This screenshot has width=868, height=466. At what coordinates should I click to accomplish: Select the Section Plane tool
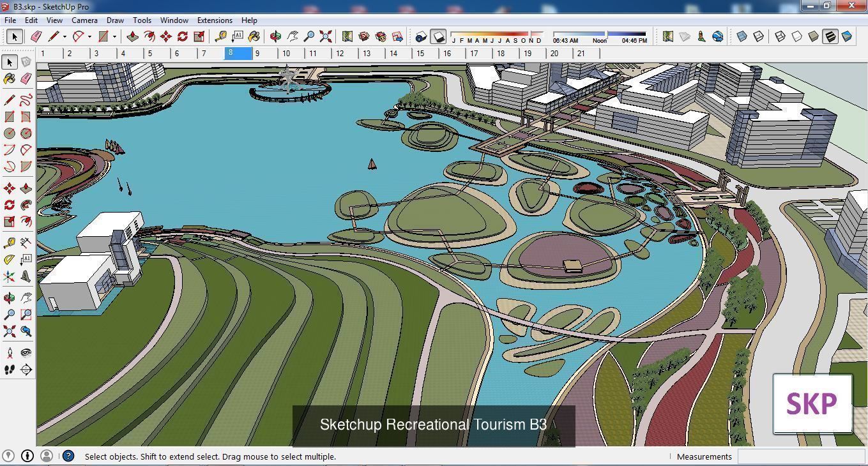26,368
